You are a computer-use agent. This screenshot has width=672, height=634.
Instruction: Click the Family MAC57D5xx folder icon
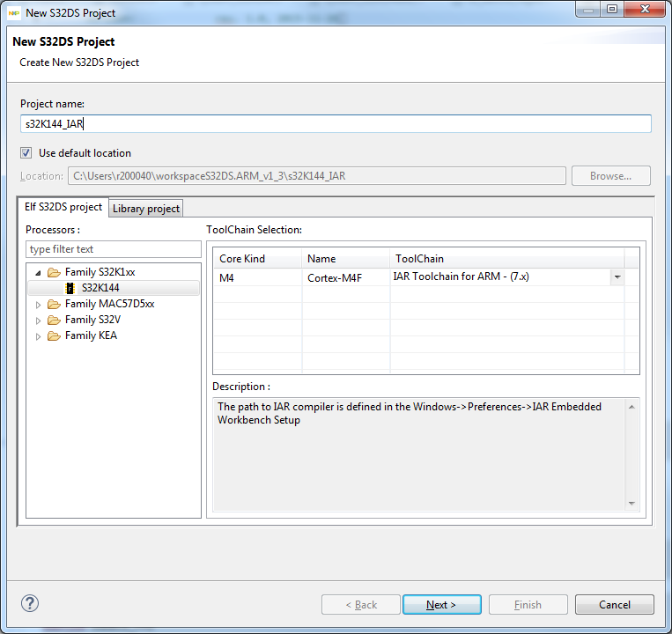click(54, 304)
